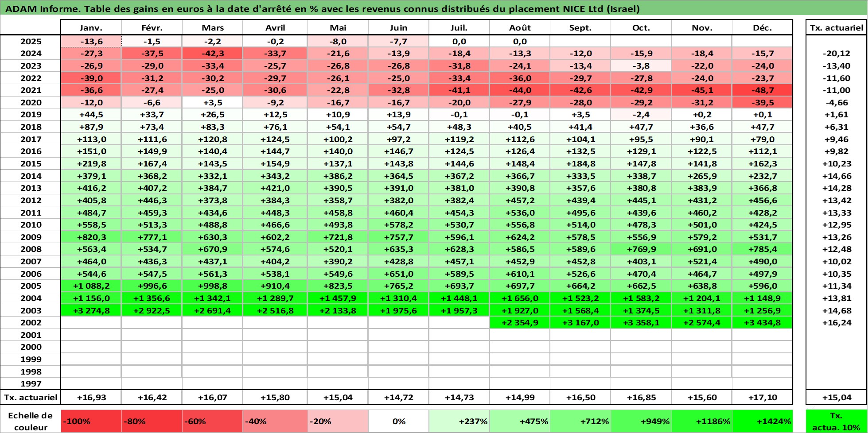868x433 pixels.
Task: Click the +17,10 actuarial rate for December
Action: (762, 397)
